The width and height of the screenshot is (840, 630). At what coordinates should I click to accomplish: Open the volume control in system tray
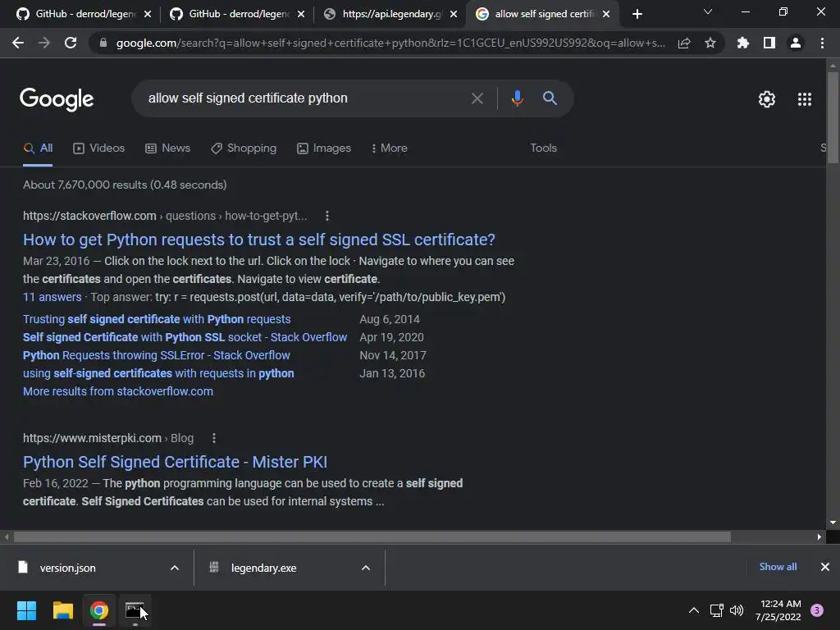click(737, 610)
